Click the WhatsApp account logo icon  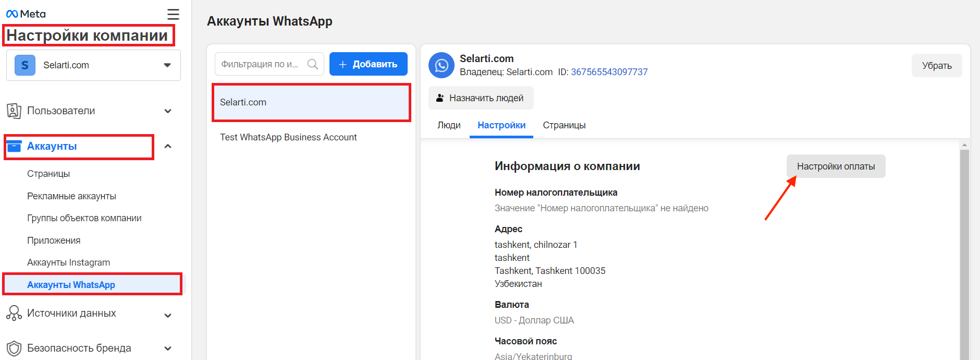442,65
